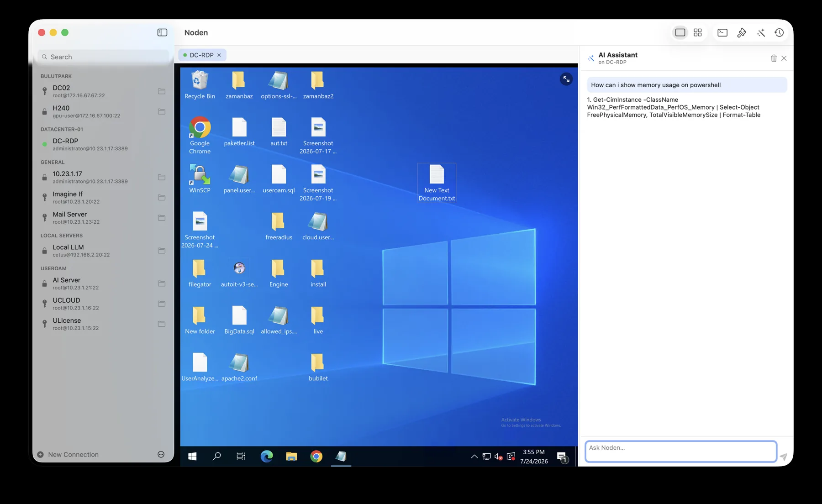The image size is (822, 504).
Task: Open folder icon beside ULicense
Action: pos(162,324)
